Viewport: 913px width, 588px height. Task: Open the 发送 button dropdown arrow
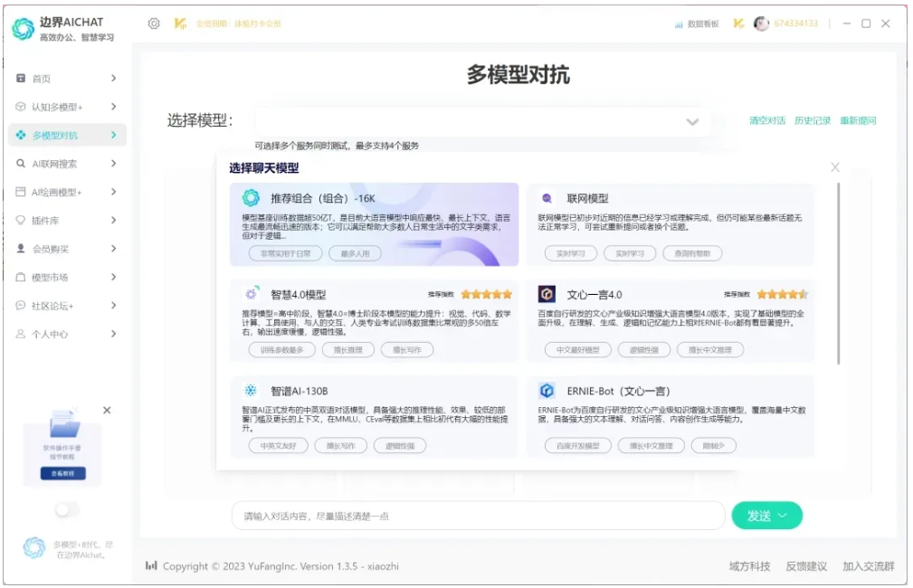(x=783, y=516)
